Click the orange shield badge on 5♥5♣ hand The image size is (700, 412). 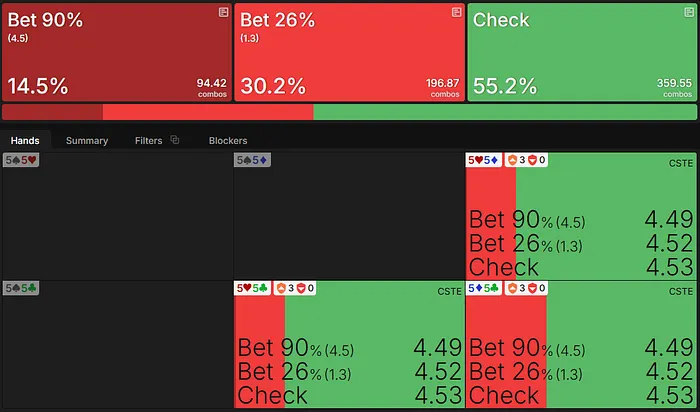[282, 288]
